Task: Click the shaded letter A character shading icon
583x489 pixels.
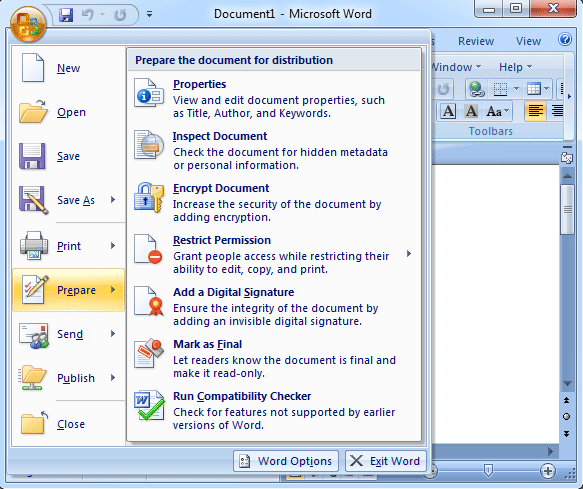Action: click(471, 111)
